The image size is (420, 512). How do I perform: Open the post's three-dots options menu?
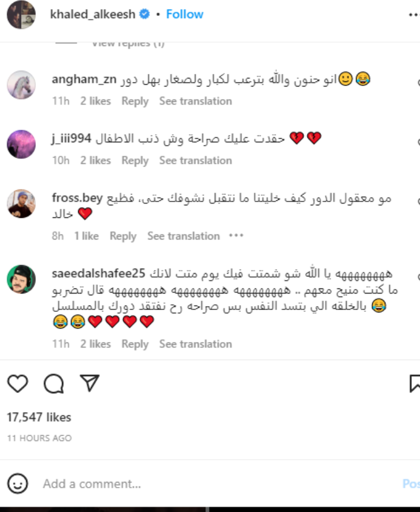click(x=414, y=15)
